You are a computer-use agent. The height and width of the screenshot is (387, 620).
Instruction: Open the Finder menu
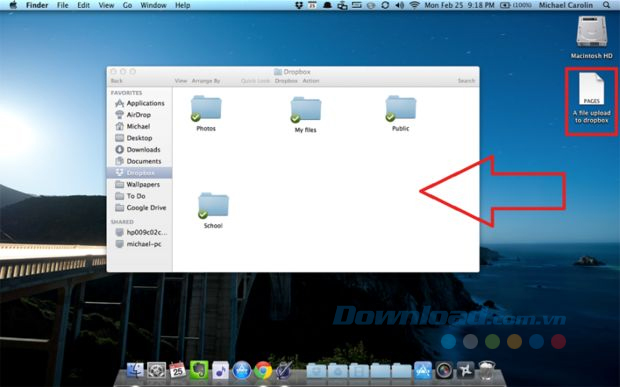37,5
